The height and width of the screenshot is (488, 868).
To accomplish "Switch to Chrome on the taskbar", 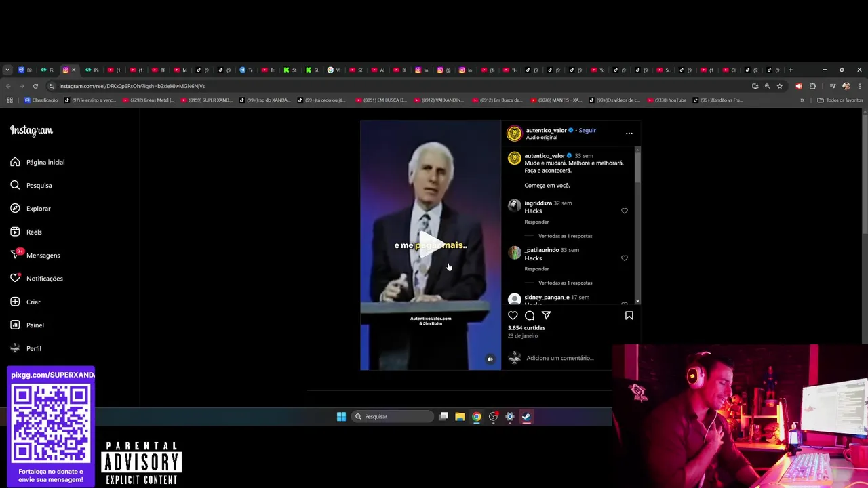I will [x=477, y=417].
